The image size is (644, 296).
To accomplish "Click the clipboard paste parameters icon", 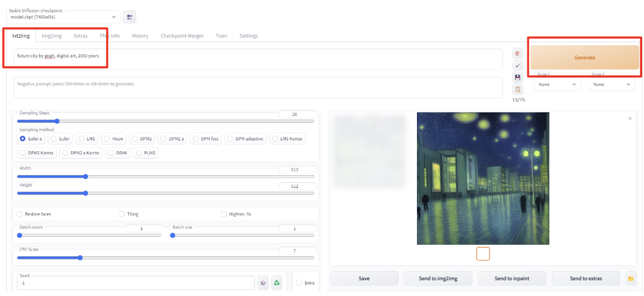I will pos(518,89).
